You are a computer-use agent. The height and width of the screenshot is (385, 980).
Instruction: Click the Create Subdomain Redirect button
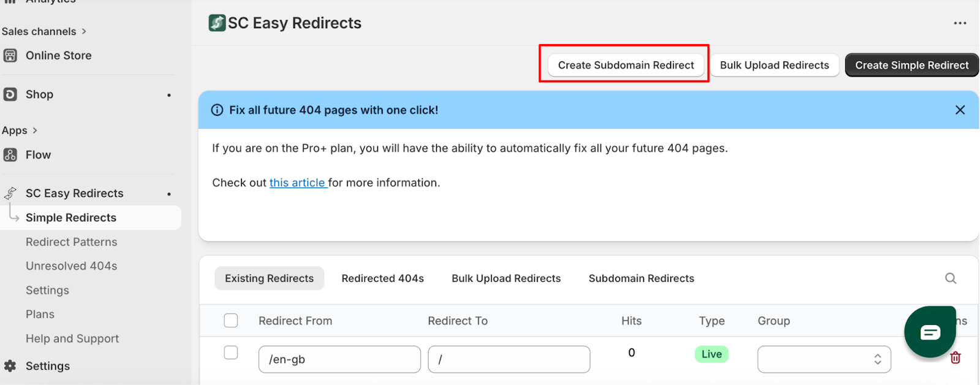pyautogui.click(x=625, y=65)
